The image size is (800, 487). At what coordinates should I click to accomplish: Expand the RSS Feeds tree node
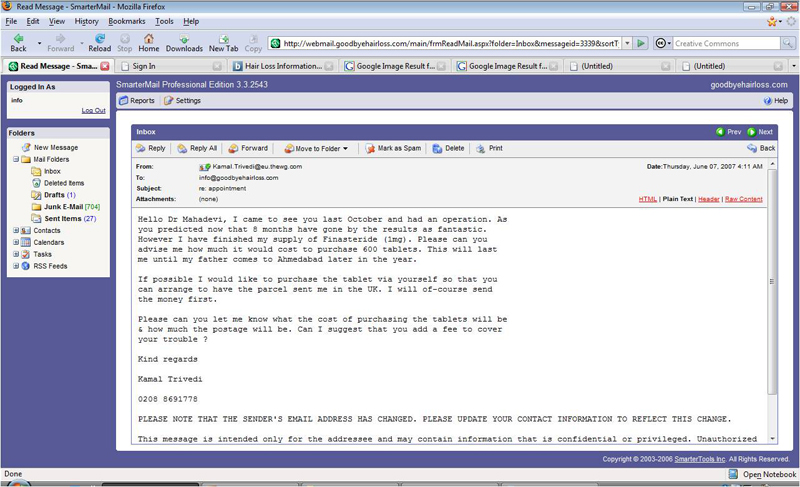[15, 266]
